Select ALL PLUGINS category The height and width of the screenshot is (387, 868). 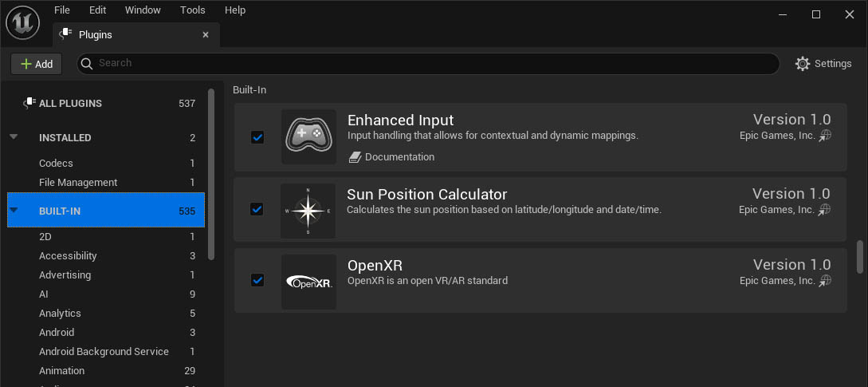click(106, 103)
